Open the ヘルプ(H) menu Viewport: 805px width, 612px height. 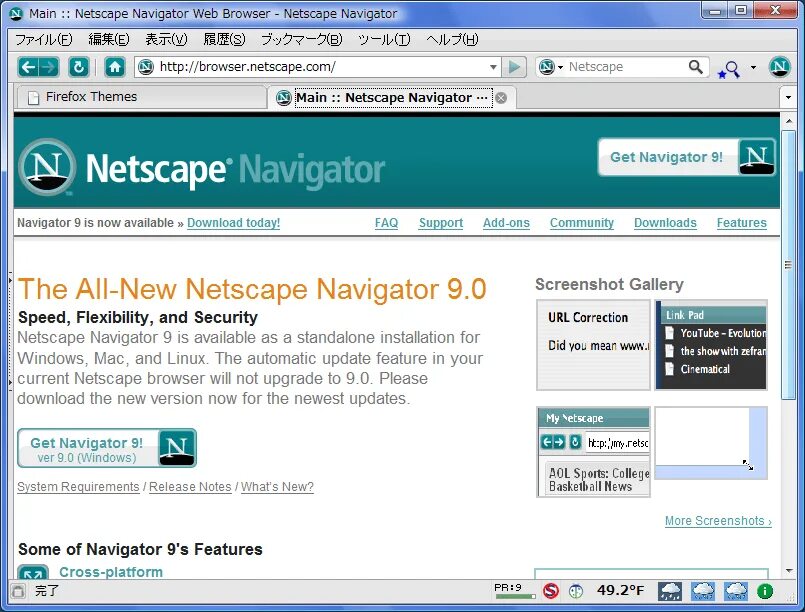(452, 40)
